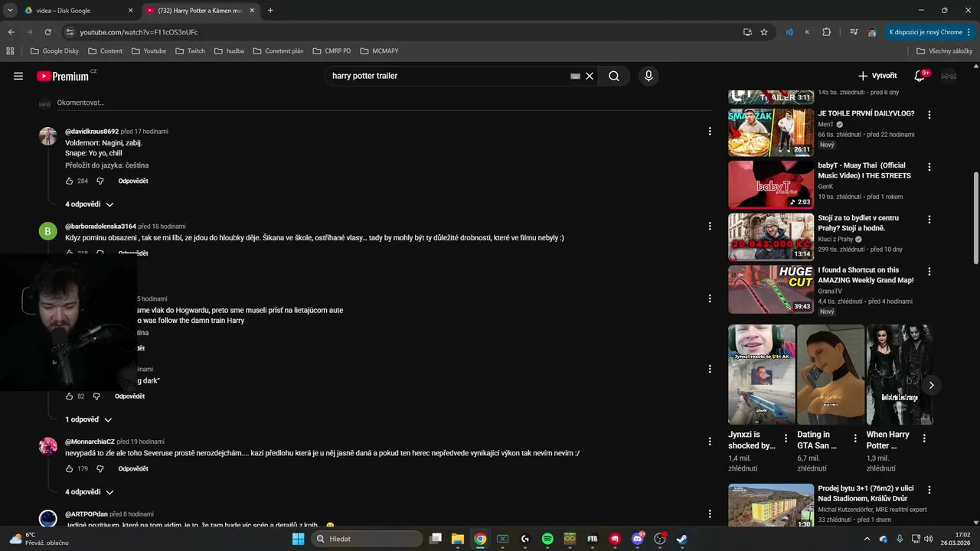Open File Explorer from taskbar
This screenshot has height=551, width=980.
458,539
